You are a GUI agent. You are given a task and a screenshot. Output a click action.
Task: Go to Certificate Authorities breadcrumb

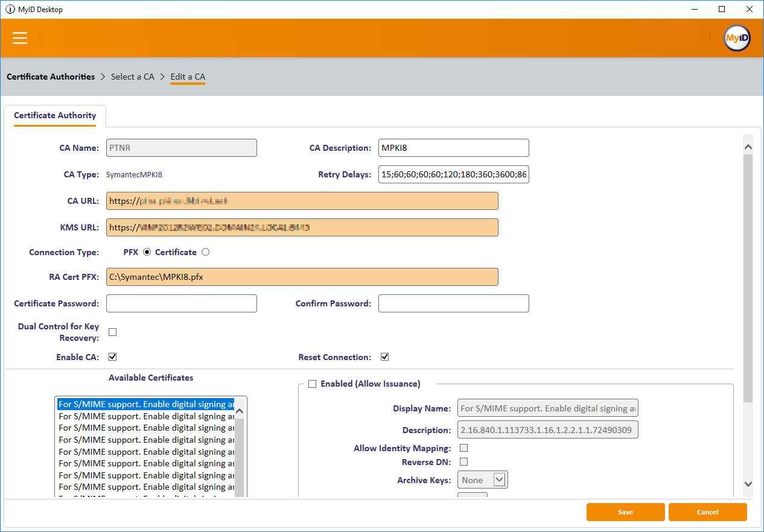click(x=51, y=77)
